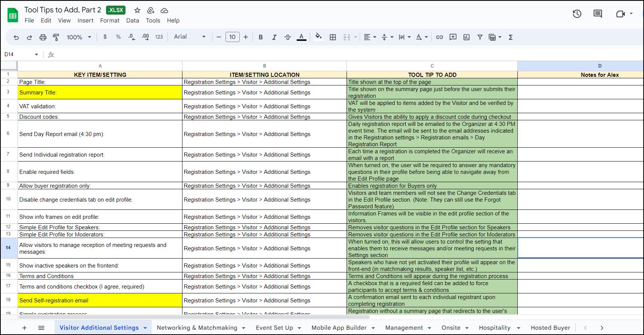Screen dimensions: 644x335
Task: Open text rotation dropdown
Action: 422,37
